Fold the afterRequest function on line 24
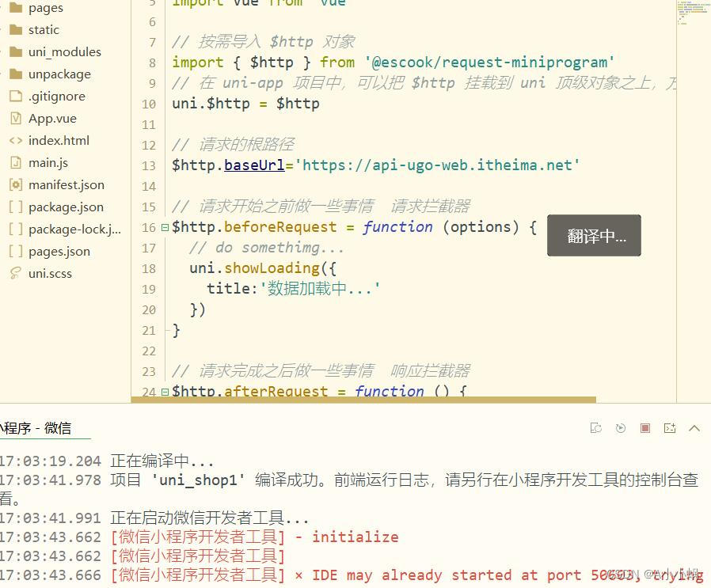The height and width of the screenshot is (588, 711). coord(164,391)
